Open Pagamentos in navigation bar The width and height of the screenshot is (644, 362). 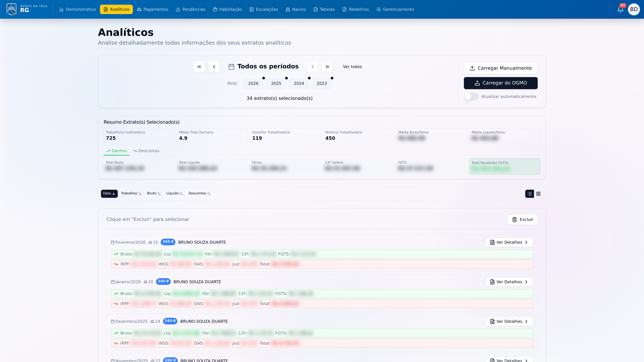[152, 10]
